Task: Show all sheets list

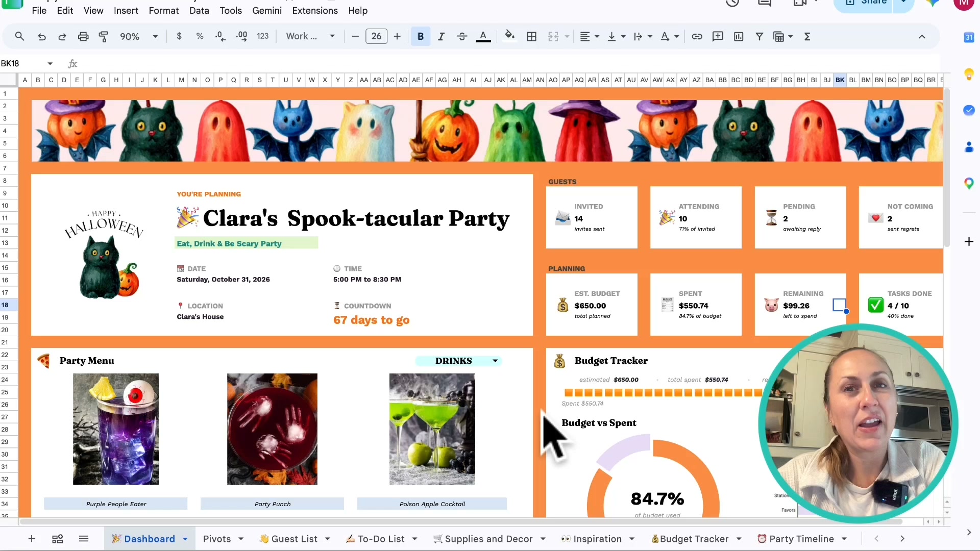Action: click(84, 539)
